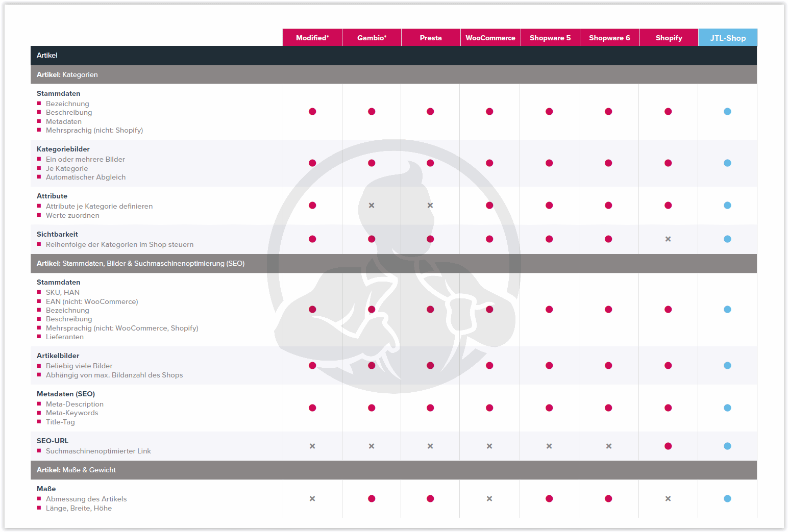Select the blue JTL-Shop column header
788x532 pixels.
(x=728, y=38)
